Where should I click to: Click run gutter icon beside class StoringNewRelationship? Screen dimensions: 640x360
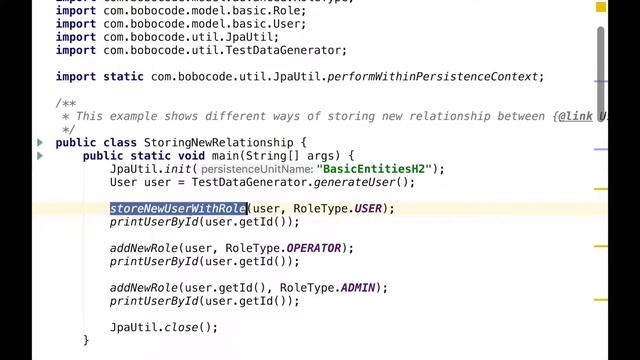pos(40,142)
